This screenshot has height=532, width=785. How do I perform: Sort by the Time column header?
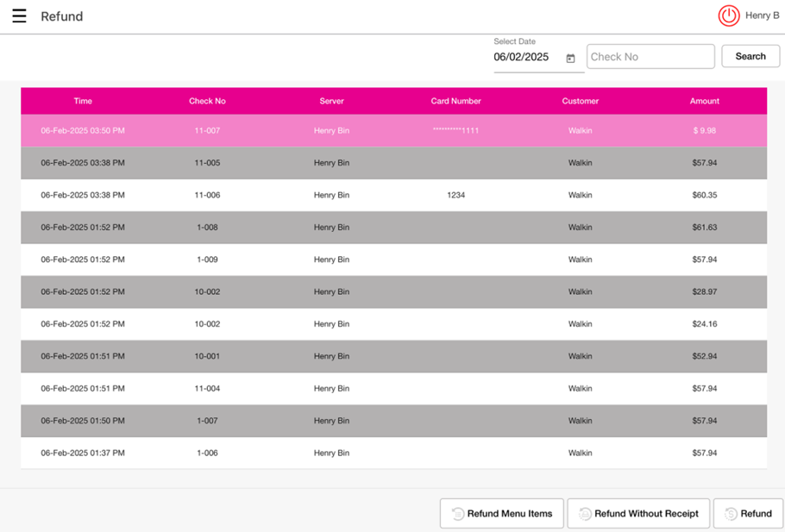(x=83, y=101)
